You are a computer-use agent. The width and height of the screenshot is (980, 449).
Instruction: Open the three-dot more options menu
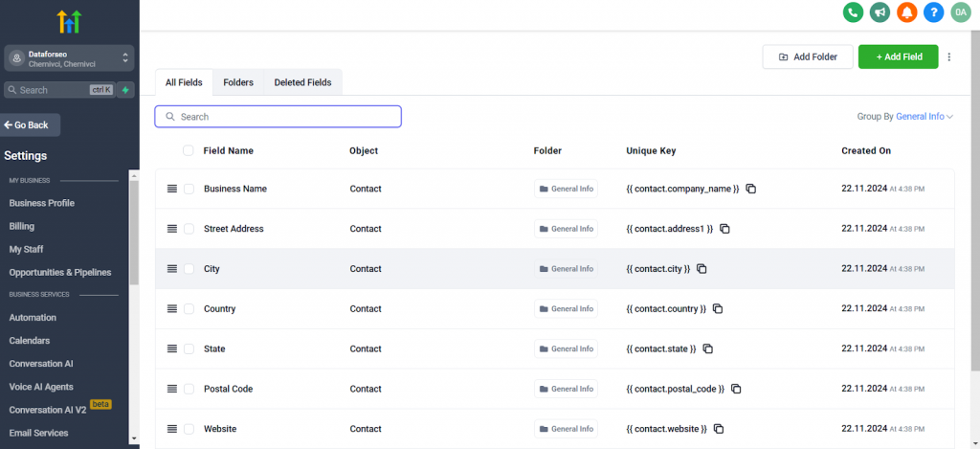pyautogui.click(x=949, y=57)
